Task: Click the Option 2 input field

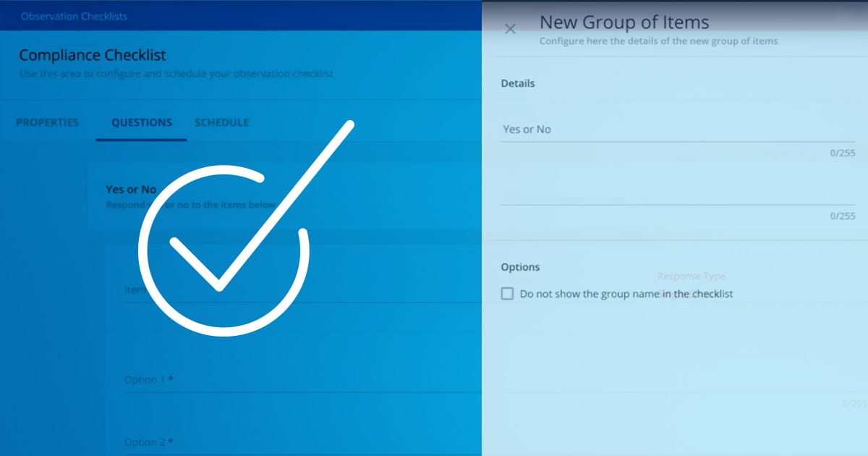Action: point(302,442)
